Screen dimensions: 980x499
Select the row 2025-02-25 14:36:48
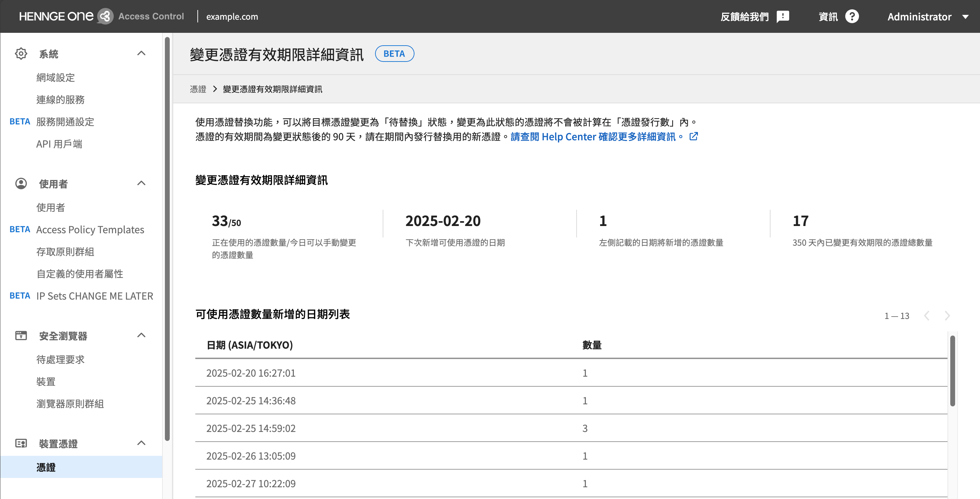(x=571, y=401)
